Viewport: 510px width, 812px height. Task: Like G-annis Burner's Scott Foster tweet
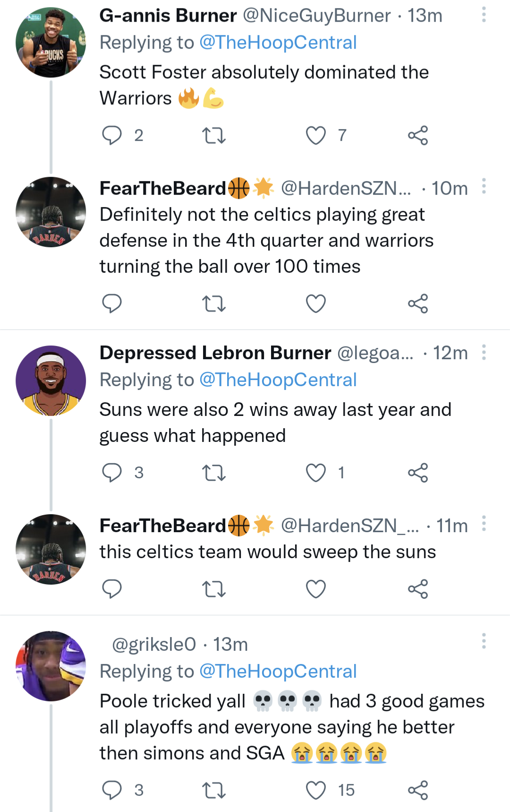click(x=315, y=135)
